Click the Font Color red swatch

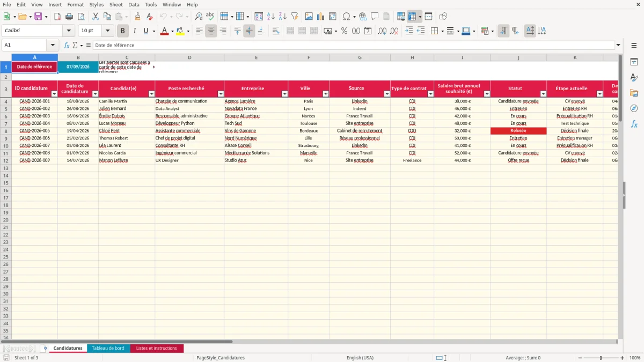pos(164,31)
